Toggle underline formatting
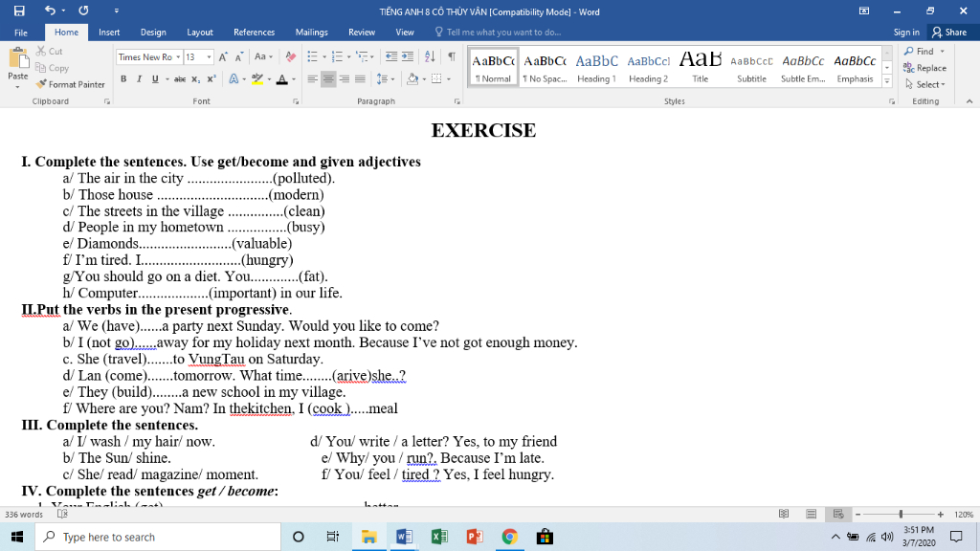Viewport: 980px width, 551px height. pos(155,79)
